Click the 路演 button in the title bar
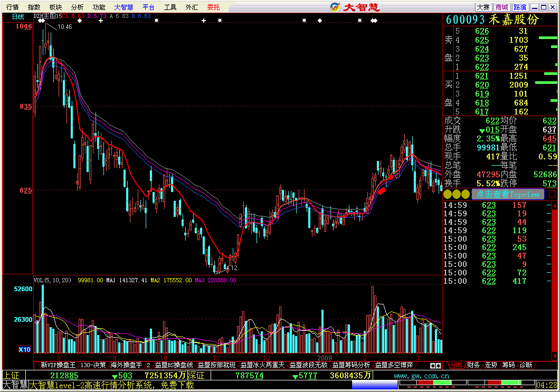560x392 pixels. [x=520, y=7]
